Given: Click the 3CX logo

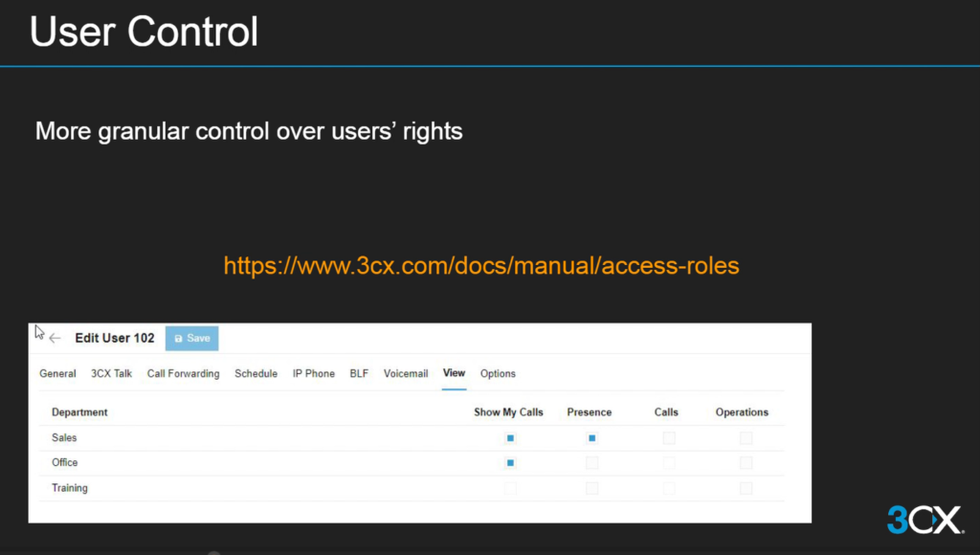Looking at the screenshot, I should click(924, 520).
